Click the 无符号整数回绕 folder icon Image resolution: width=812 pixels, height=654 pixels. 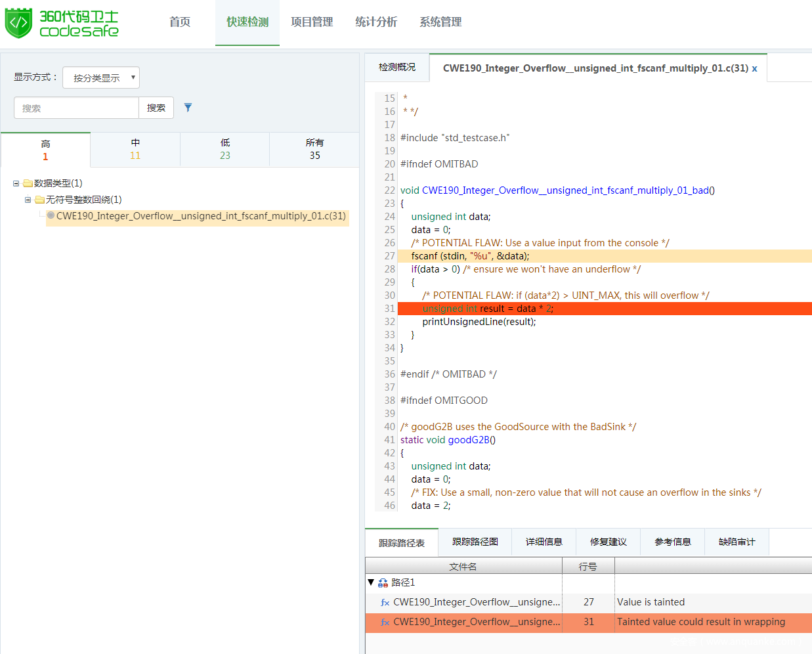tap(39, 200)
